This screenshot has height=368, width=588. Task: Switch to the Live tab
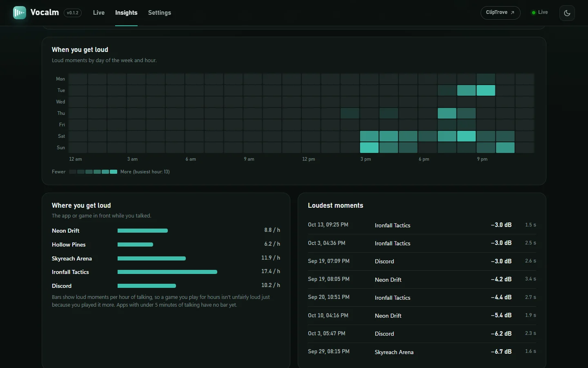tap(99, 13)
